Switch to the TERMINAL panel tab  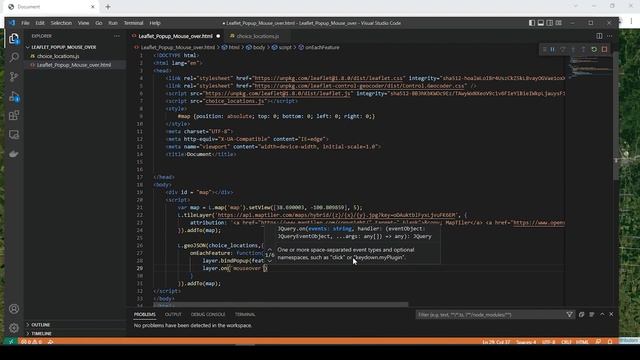[x=245, y=314]
